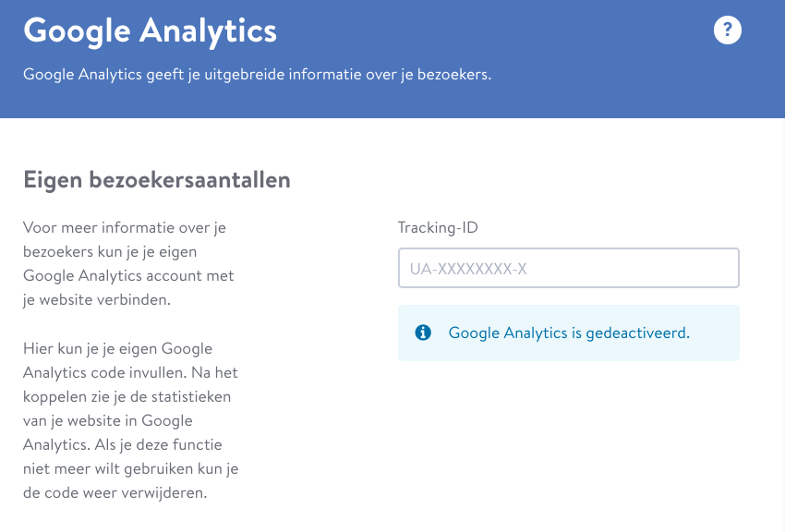
Task: Click the text 'je website verbinden.'
Action: [x=97, y=300]
